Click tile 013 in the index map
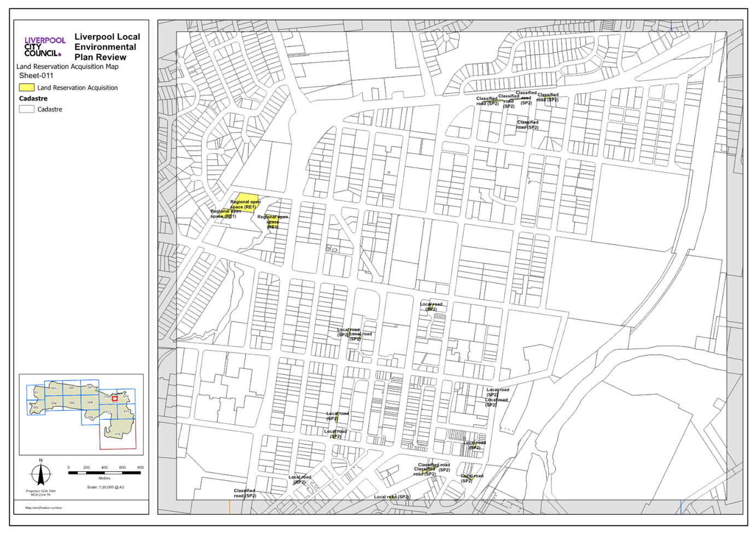This screenshot has height=534, width=756. pyautogui.click(x=108, y=412)
